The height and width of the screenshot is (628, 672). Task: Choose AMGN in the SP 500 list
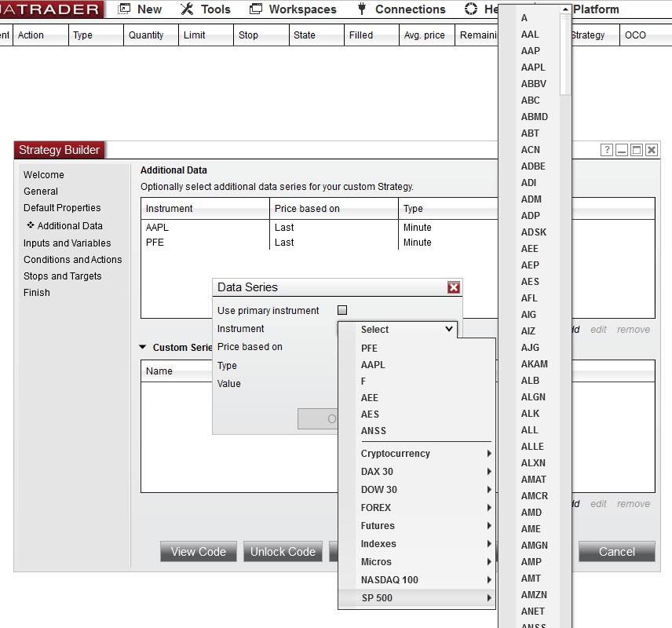pos(535,546)
